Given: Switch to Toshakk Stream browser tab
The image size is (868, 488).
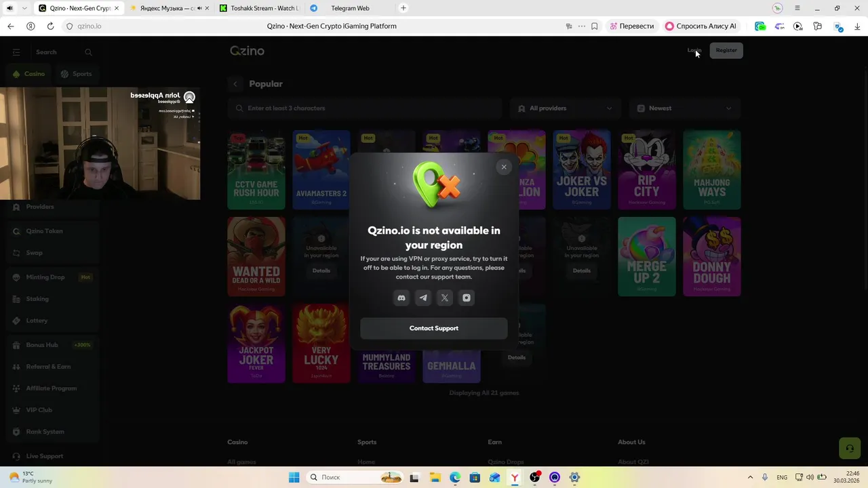Looking at the screenshot, I should (260, 8).
